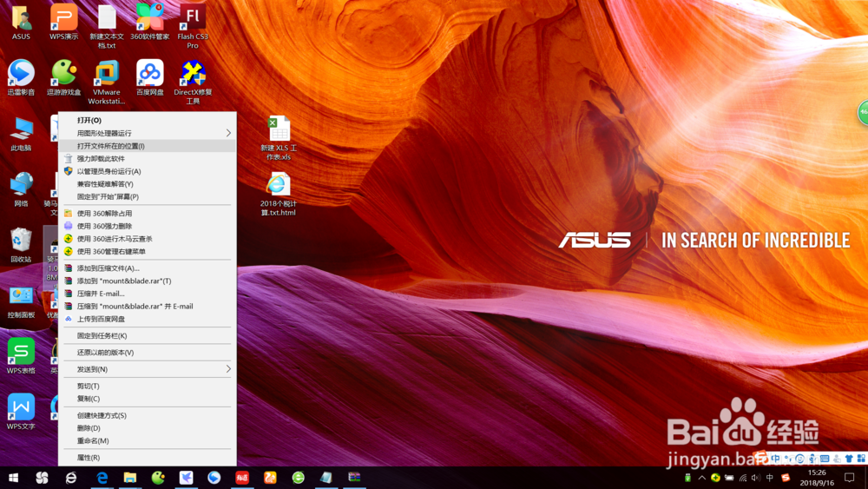868x489 pixels.
Task: Select the 新建文本文档.txt file icon
Action: [107, 27]
